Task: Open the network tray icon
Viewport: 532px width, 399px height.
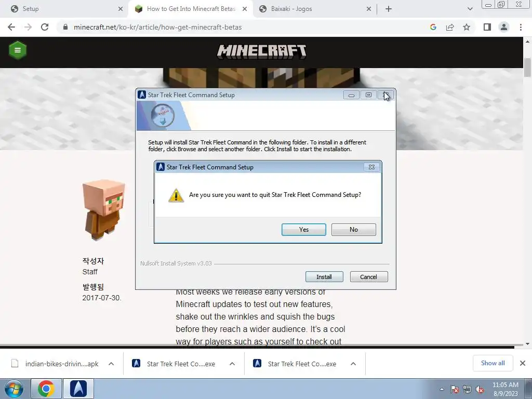Action: (467, 389)
